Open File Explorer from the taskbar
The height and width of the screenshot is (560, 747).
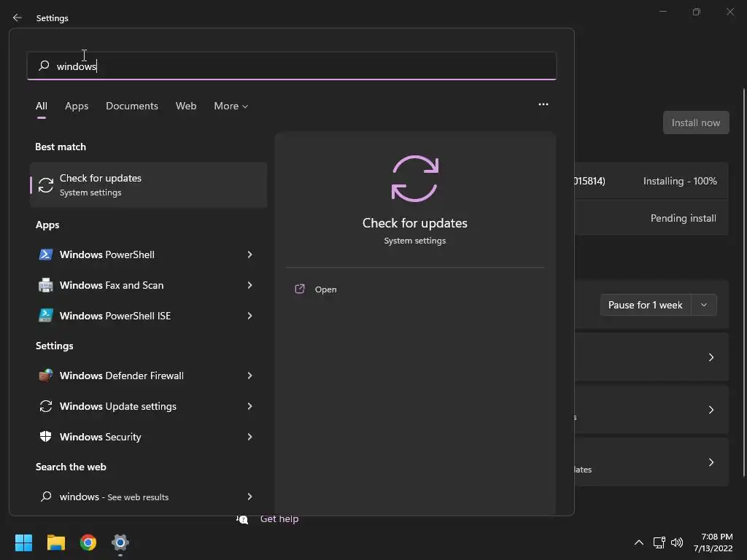(x=55, y=542)
